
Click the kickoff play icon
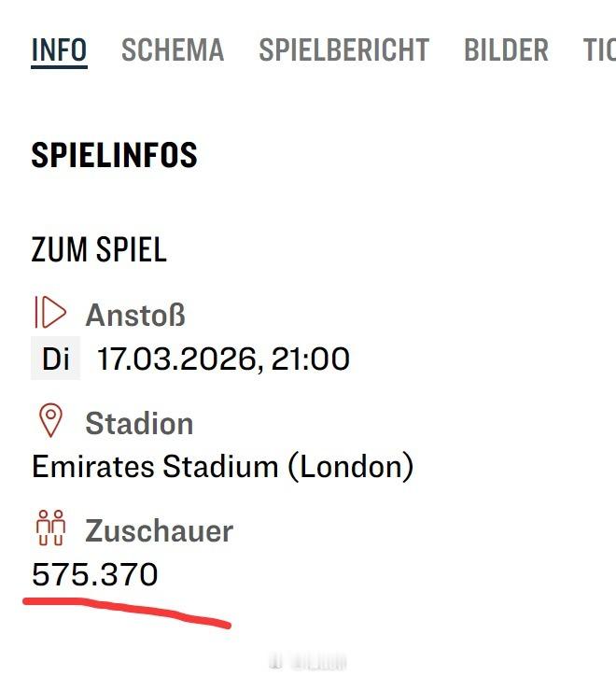pyautogui.click(x=50, y=314)
